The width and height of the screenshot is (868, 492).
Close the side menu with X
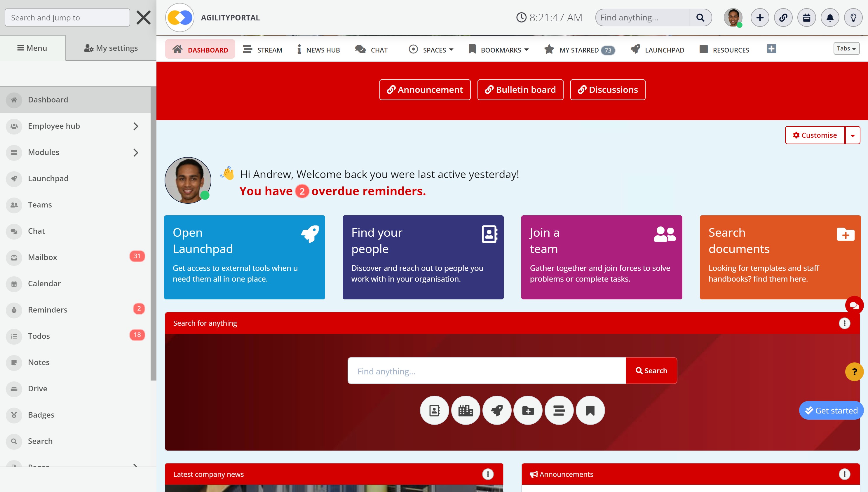click(x=143, y=18)
